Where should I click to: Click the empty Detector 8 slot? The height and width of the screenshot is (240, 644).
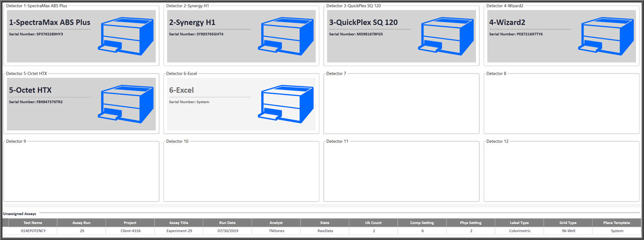pyautogui.click(x=561, y=104)
